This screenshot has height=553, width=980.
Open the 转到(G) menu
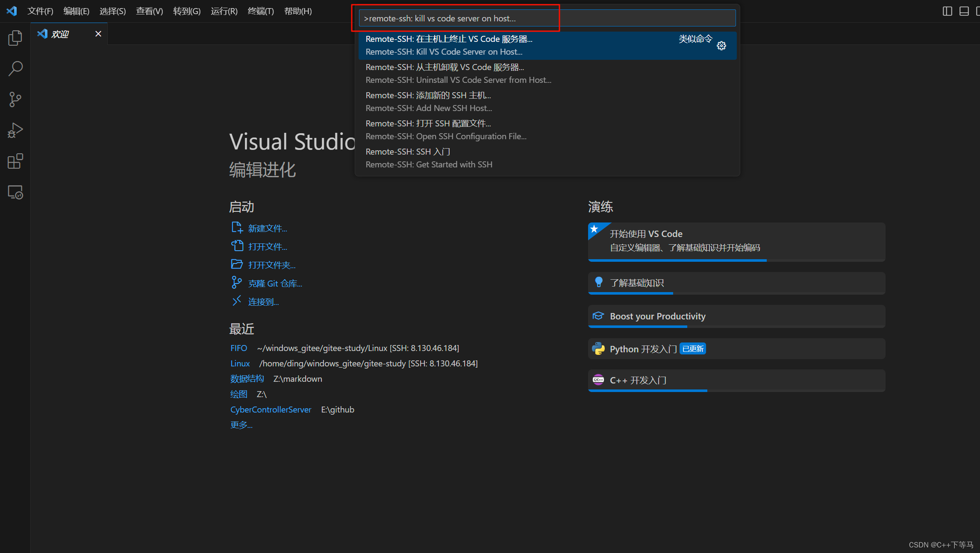point(186,11)
